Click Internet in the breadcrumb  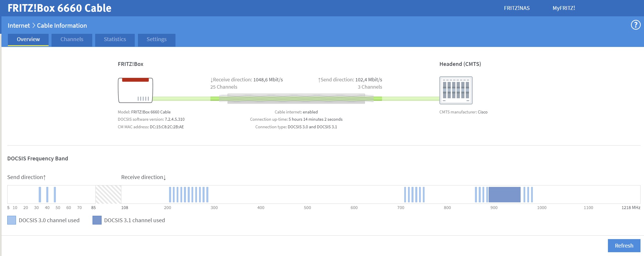coord(19,26)
